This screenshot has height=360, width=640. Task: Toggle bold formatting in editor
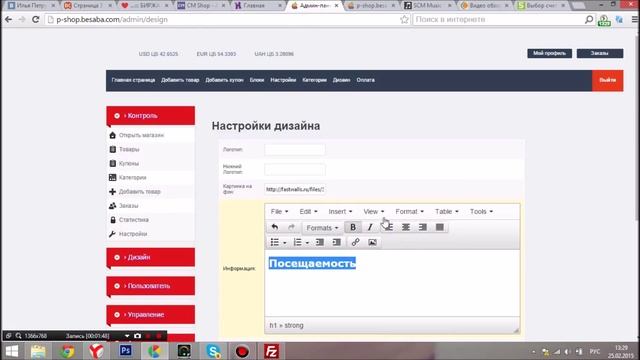coord(353,227)
